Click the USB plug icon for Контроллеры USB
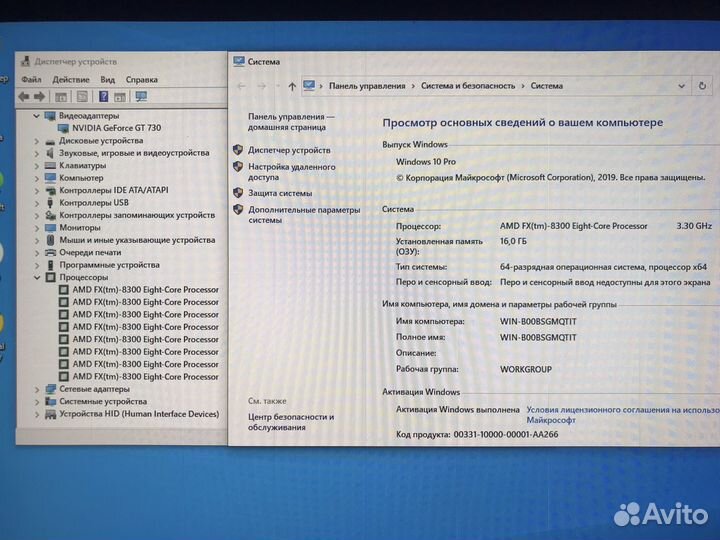The width and height of the screenshot is (720, 540). pos(51,202)
